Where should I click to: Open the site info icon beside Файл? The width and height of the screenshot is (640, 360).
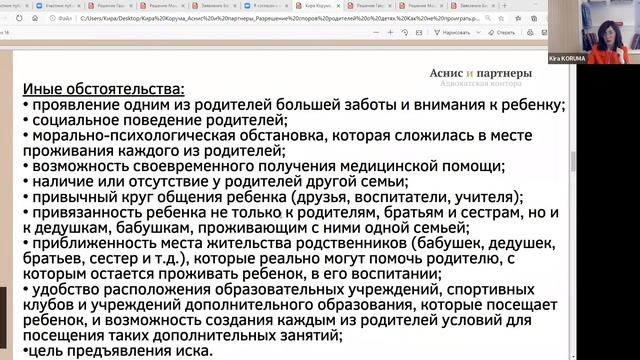52,18
